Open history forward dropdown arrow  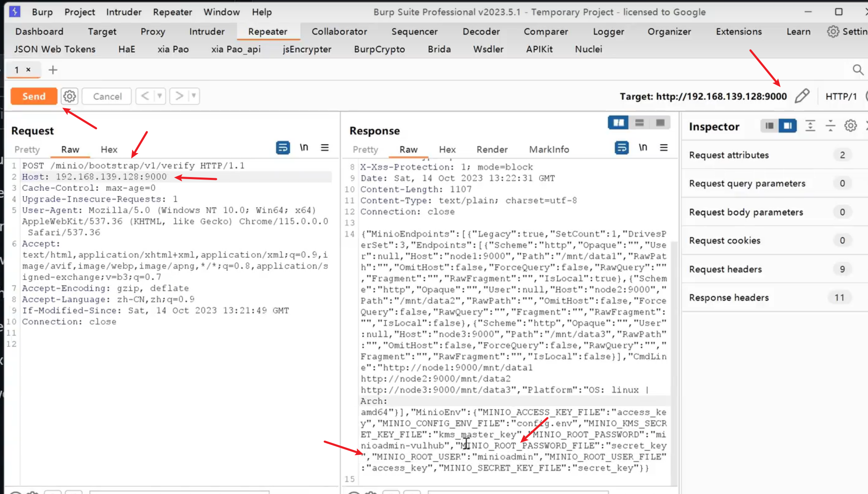[x=193, y=96]
